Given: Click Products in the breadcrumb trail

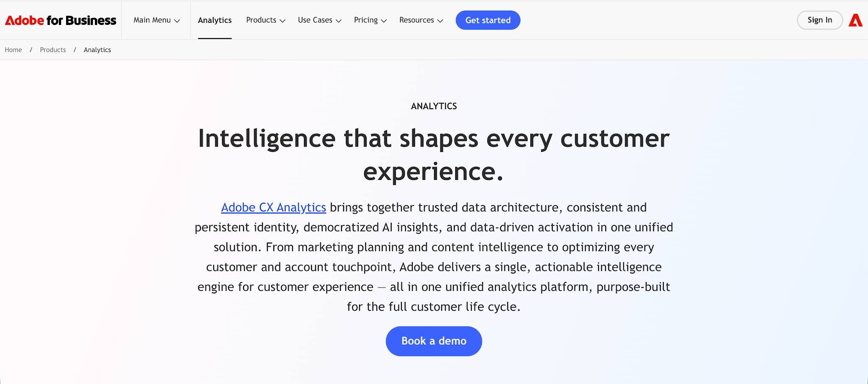Looking at the screenshot, I should 53,50.
